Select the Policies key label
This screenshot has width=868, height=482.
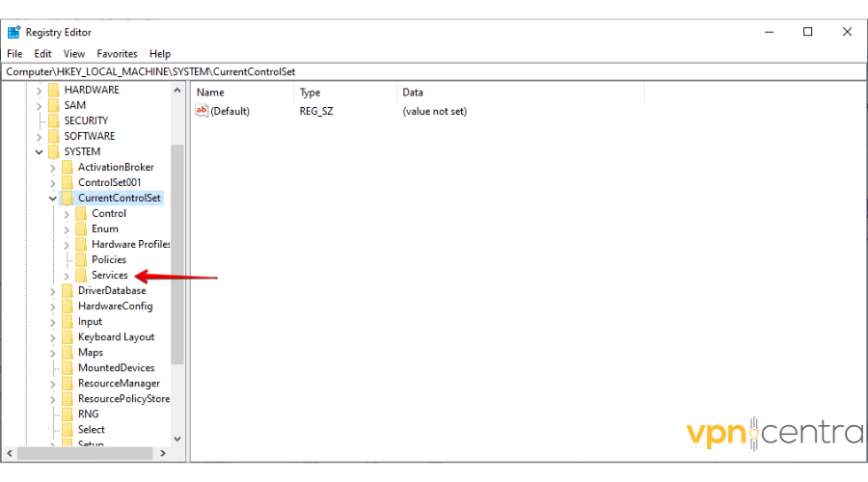(x=109, y=259)
